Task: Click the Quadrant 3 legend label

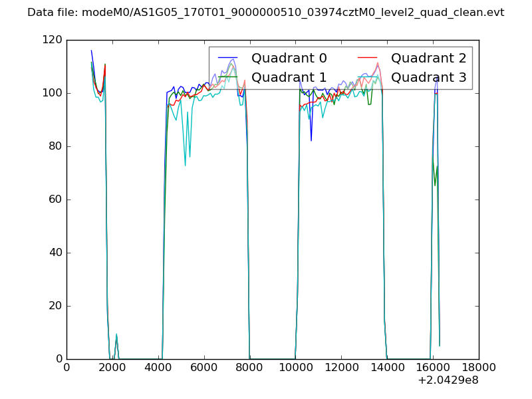Action: click(x=428, y=77)
